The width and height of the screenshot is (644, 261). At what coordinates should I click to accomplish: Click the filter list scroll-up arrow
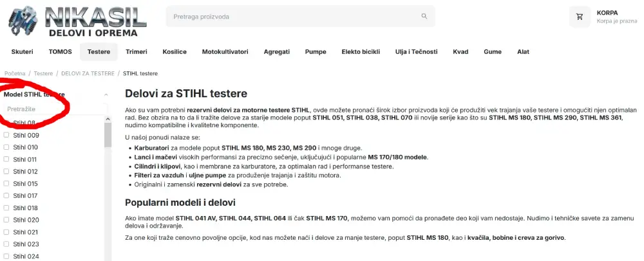point(108,119)
